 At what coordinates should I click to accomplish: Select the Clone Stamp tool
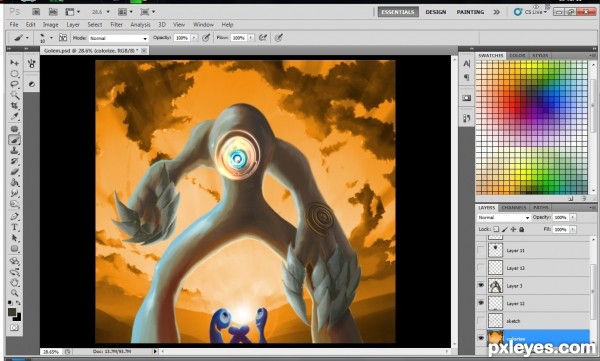(15, 150)
